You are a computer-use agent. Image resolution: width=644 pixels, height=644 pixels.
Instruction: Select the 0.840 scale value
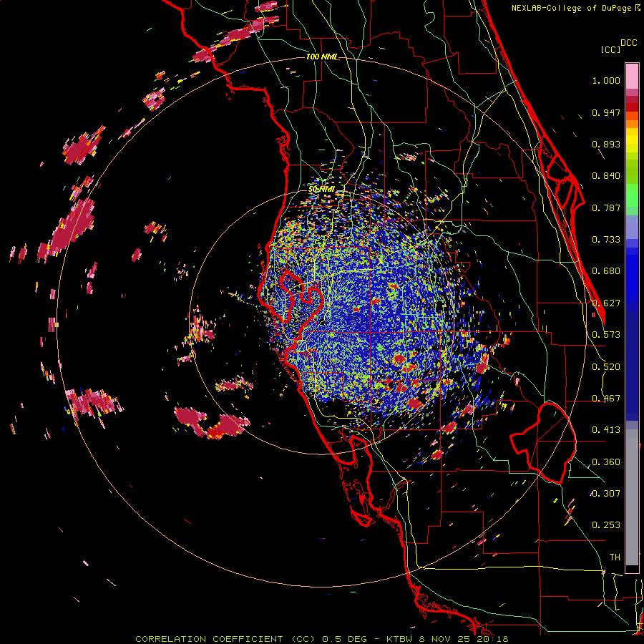606,176
